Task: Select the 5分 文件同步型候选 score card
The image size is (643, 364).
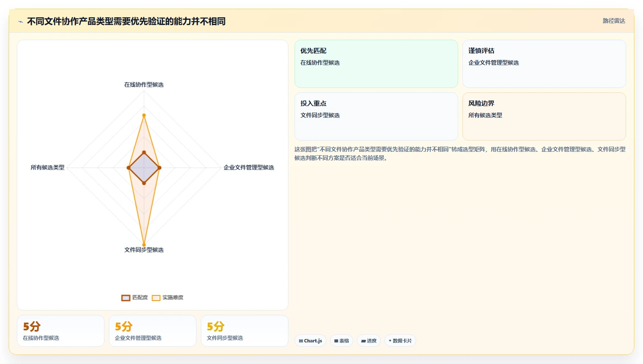Action: (x=244, y=331)
